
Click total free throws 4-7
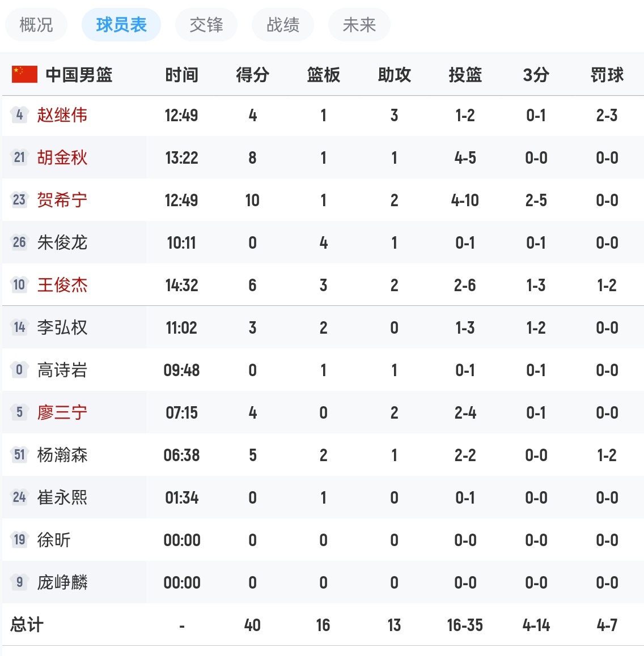pos(607,625)
